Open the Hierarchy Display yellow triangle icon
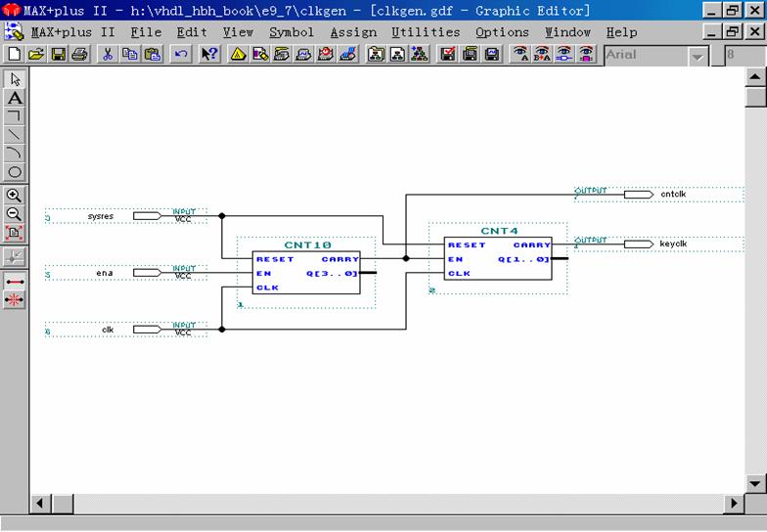Image resolution: width=767 pixels, height=532 pixels. 239,54
